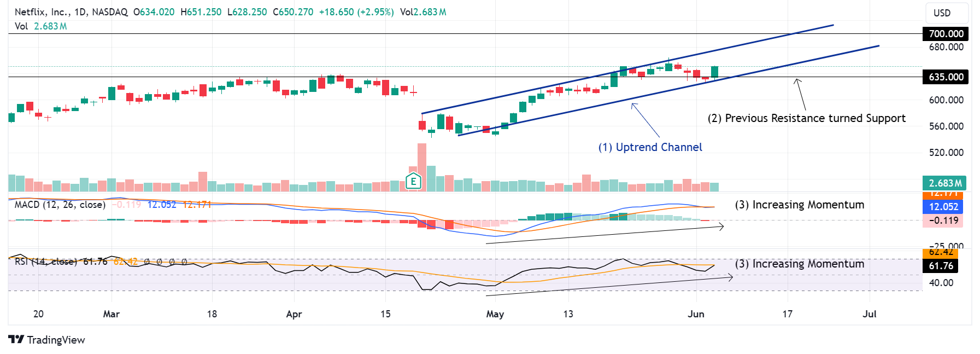Click the 600.000 price axis label

pyautogui.click(x=946, y=100)
